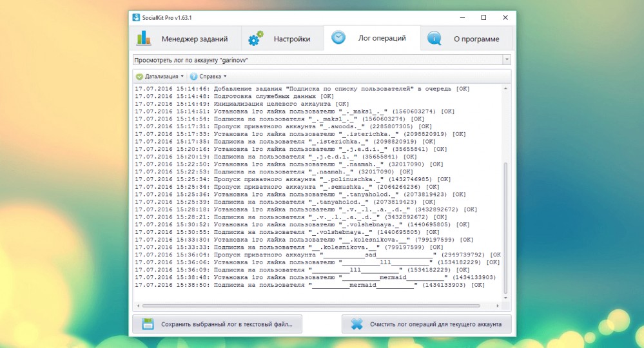The height and width of the screenshot is (348, 644).
Task: Click the Справка help icon
Action: [x=193, y=76]
